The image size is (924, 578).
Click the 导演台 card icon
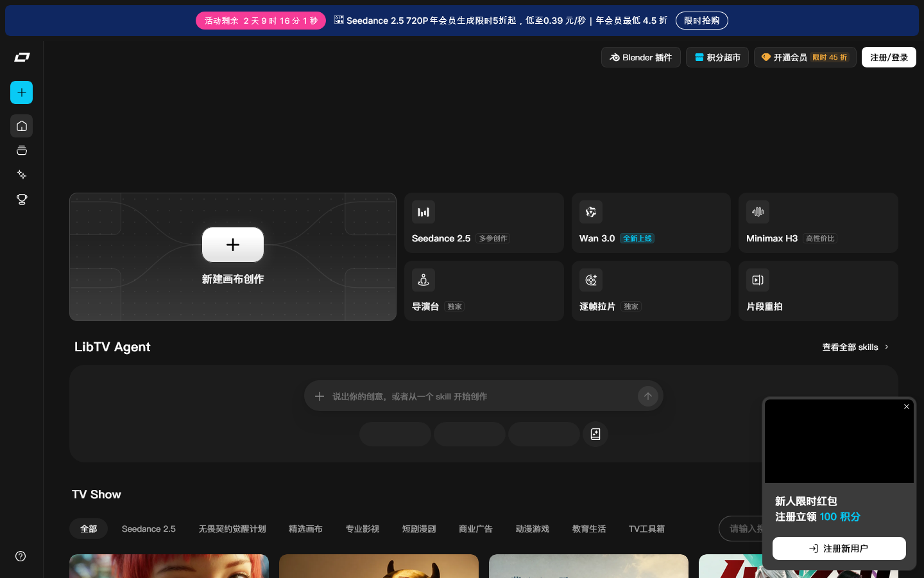pyautogui.click(x=424, y=280)
